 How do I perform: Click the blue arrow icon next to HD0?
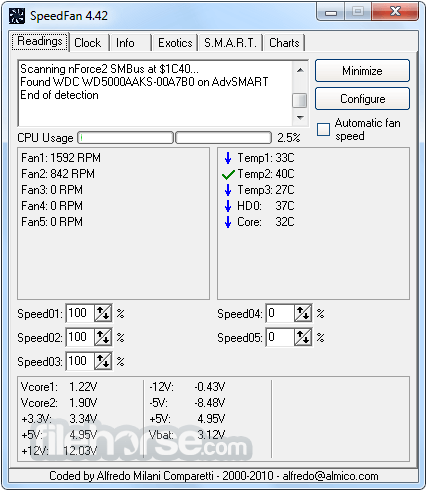tap(228, 206)
